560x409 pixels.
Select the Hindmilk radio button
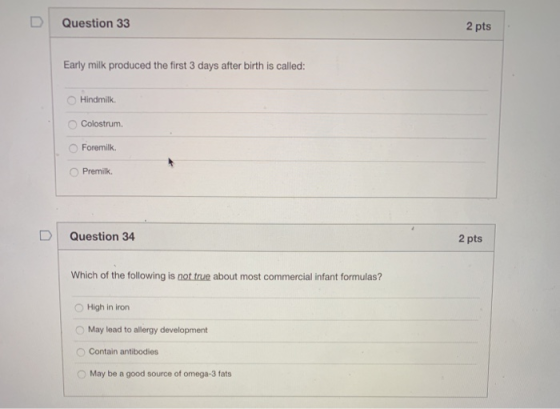(x=71, y=100)
